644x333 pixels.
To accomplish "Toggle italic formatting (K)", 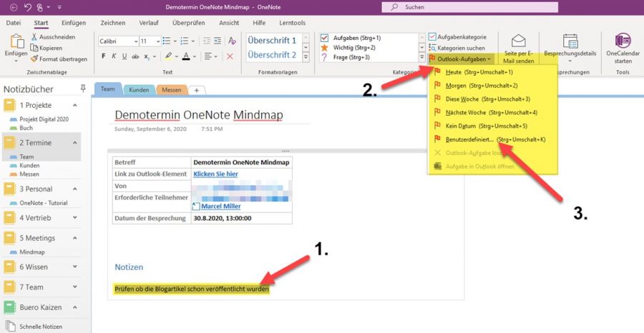I will click(x=114, y=56).
